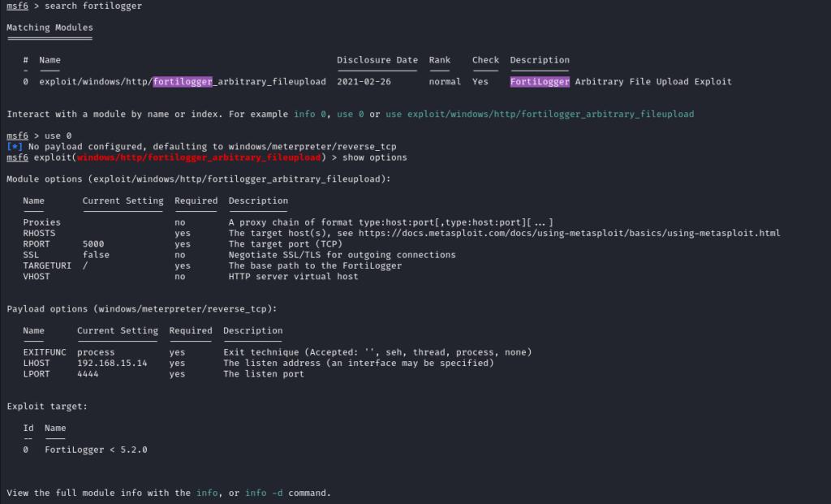Click the teal 'info -d' command

264,493
